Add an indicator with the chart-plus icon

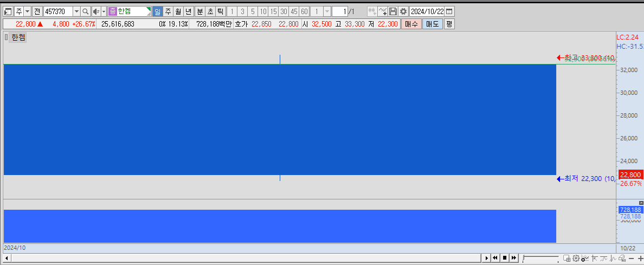pos(383,11)
